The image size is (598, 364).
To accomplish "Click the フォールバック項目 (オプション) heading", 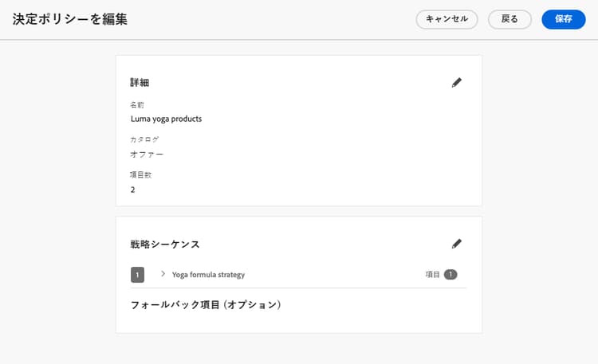I will pyautogui.click(x=206, y=305).
